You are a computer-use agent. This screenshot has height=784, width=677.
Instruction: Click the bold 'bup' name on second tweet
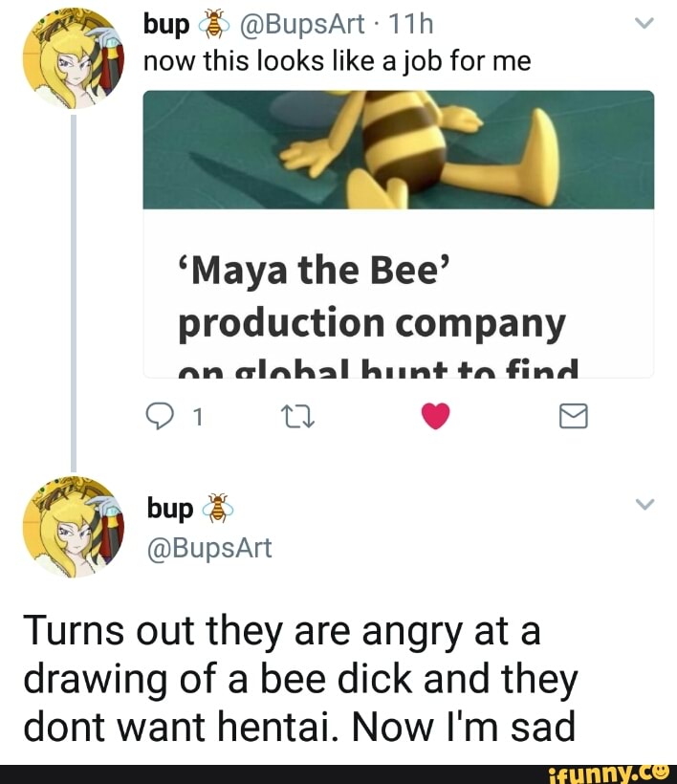pos(168,509)
